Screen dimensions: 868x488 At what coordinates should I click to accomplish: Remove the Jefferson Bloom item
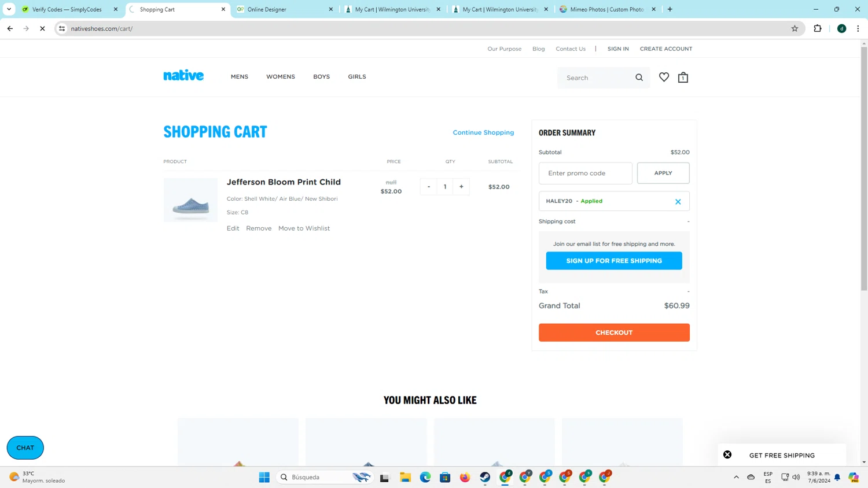click(259, 228)
